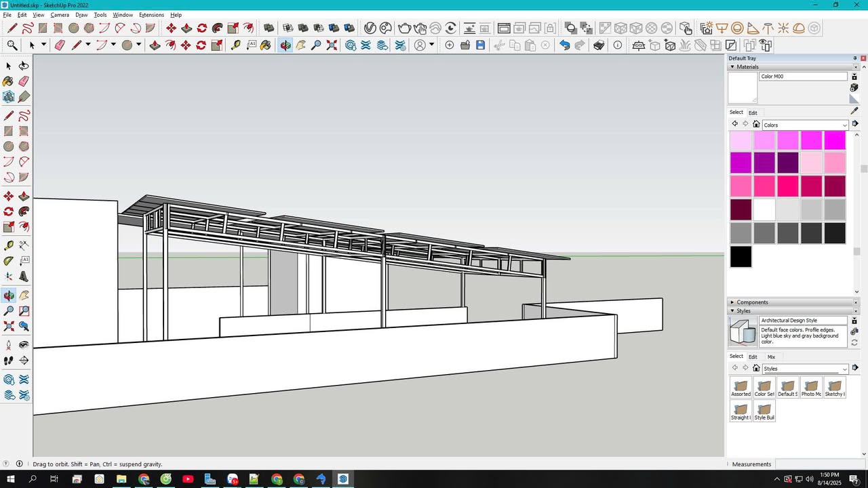
Task: Open the Styles collection dropdown
Action: 806,369
